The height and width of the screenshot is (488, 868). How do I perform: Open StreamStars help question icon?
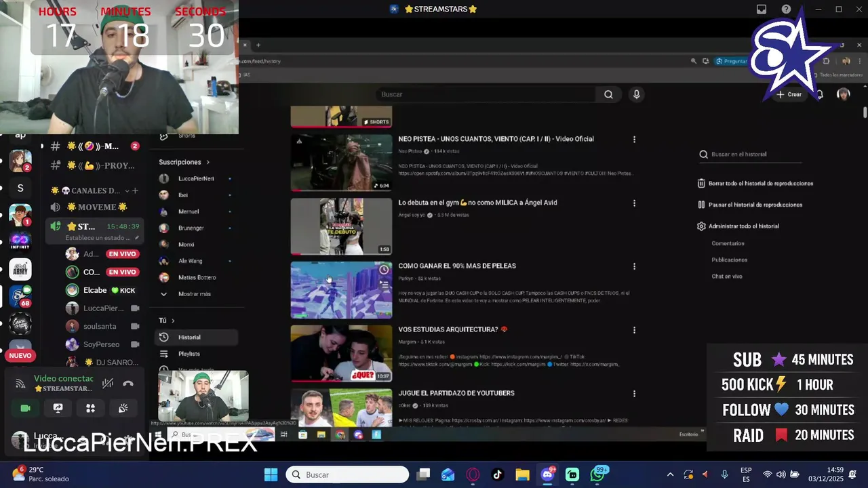[786, 9]
